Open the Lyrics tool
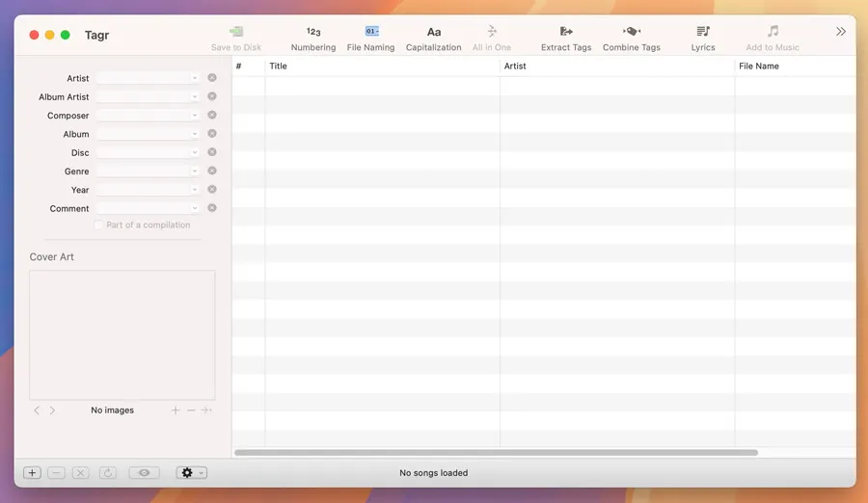 (703, 39)
